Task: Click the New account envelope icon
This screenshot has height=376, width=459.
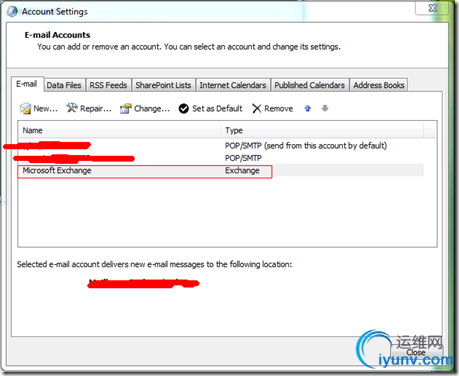Action: pos(25,108)
